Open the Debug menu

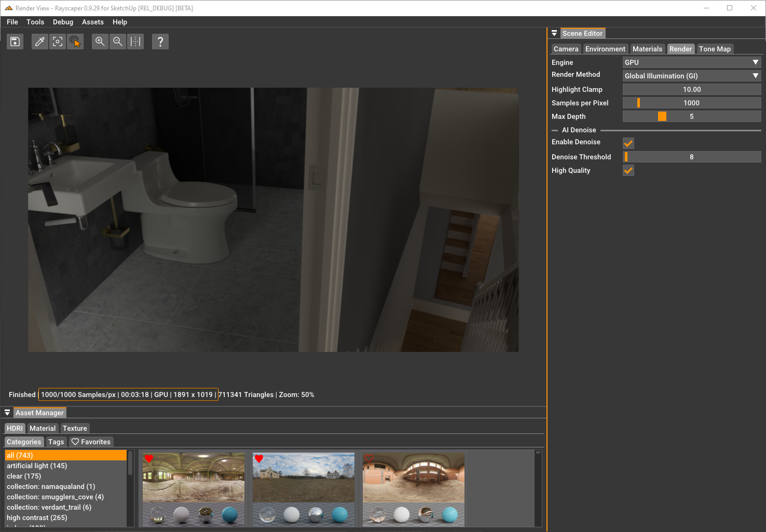click(63, 22)
